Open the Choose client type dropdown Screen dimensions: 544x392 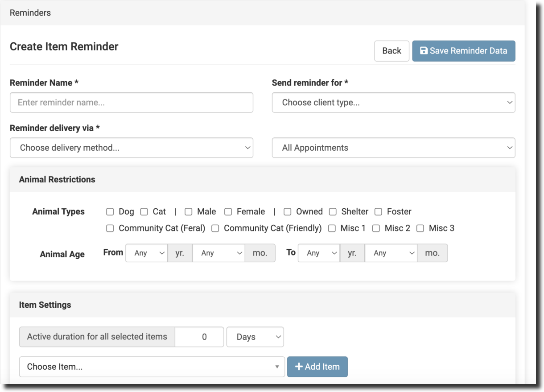point(393,103)
